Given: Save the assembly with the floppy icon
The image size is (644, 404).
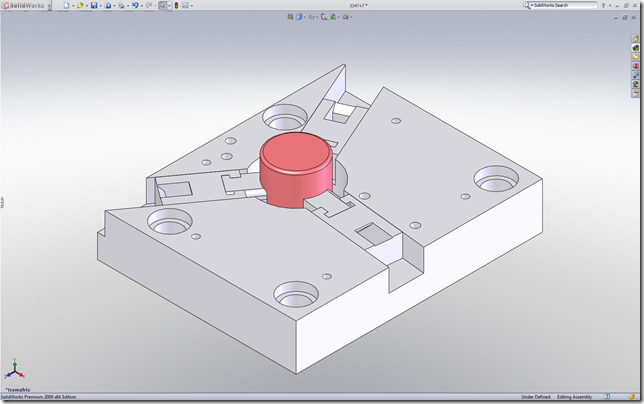Looking at the screenshot, I should point(94,5).
